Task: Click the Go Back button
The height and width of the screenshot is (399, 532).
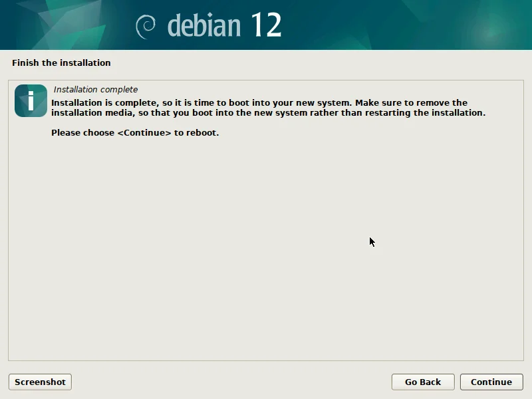Action: (x=423, y=382)
